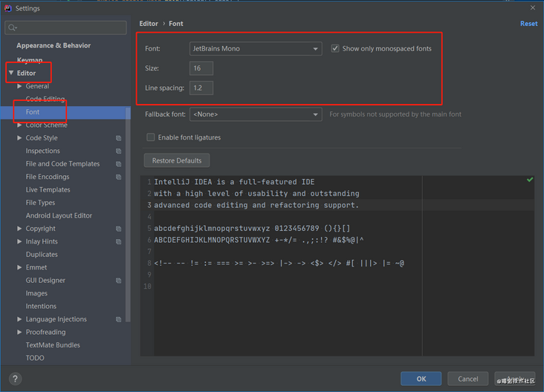Viewport: 544px width, 392px height.
Task: Click the project-level icon beside File Encodings
Action: tap(119, 177)
